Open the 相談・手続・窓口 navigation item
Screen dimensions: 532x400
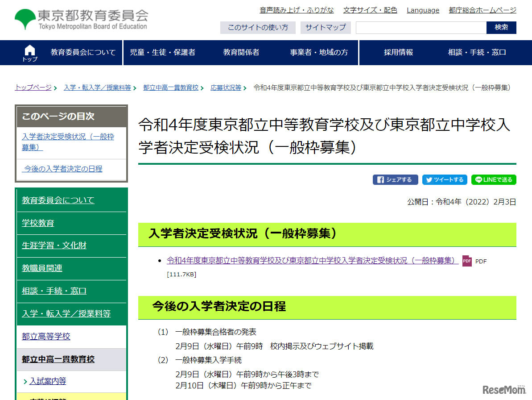(x=477, y=53)
